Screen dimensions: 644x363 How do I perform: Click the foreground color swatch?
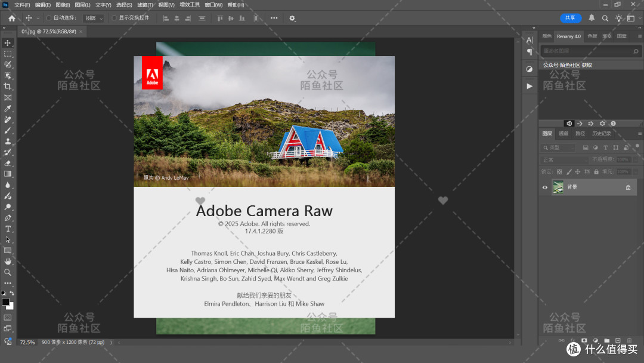pos(5,302)
